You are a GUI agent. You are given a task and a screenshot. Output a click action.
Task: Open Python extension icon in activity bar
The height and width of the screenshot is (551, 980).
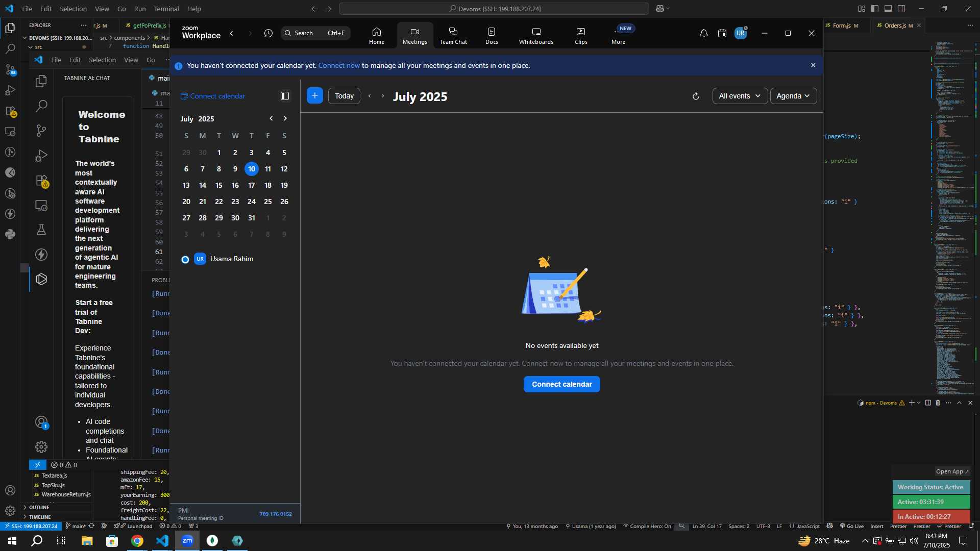pyautogui.click(x=10, y=234)
